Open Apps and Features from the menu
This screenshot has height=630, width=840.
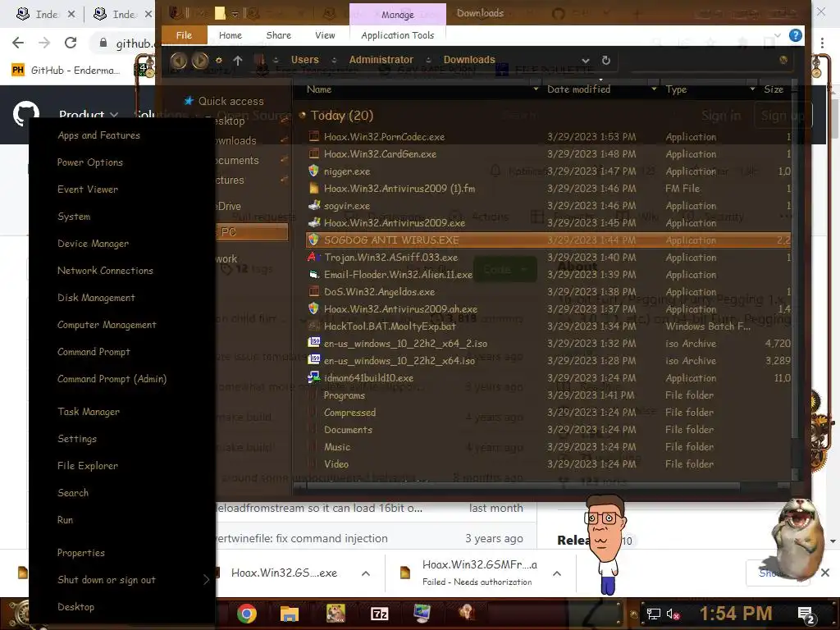tap(98, 135)
